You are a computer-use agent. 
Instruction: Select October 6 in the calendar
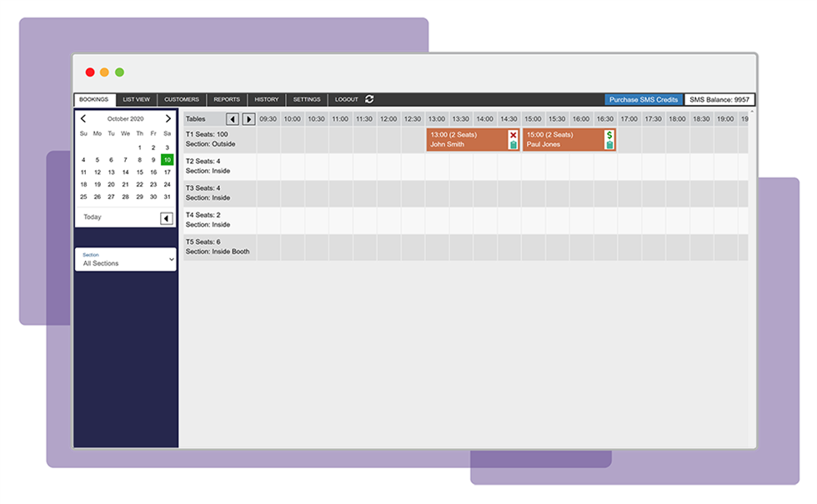point(111,160)
